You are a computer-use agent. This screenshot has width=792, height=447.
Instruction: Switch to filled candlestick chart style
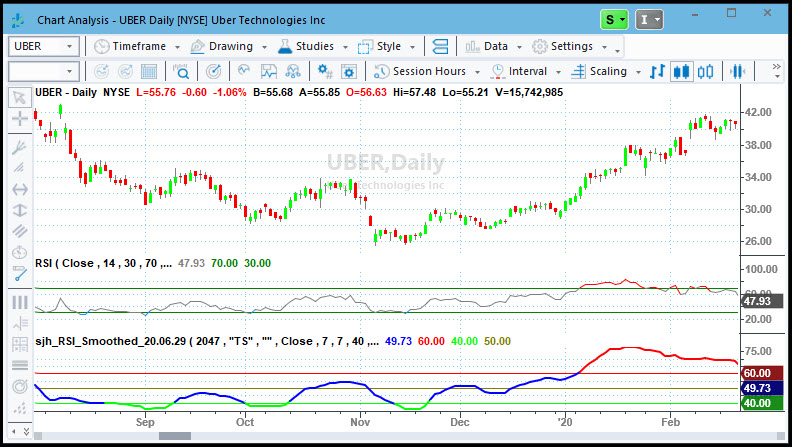(x=681, y=72)
